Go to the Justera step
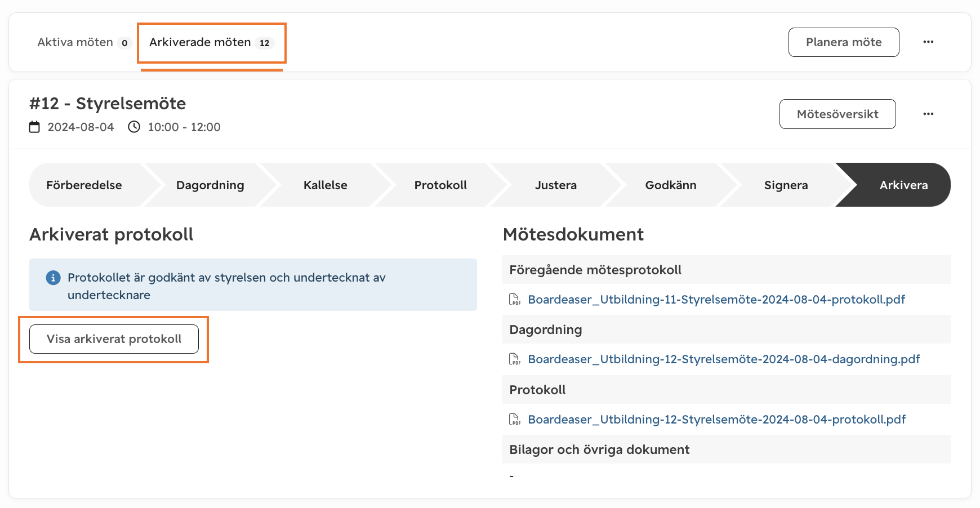This screenshot has width=980, height=508. click(556, 185)
